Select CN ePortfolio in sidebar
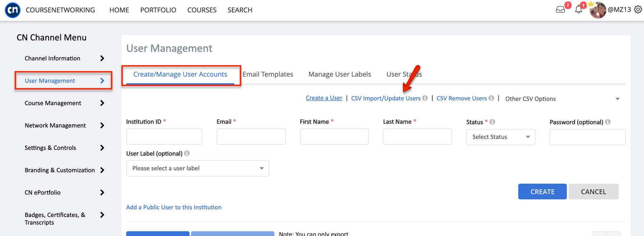Screen dimensions: 644x236 (43, 193)
